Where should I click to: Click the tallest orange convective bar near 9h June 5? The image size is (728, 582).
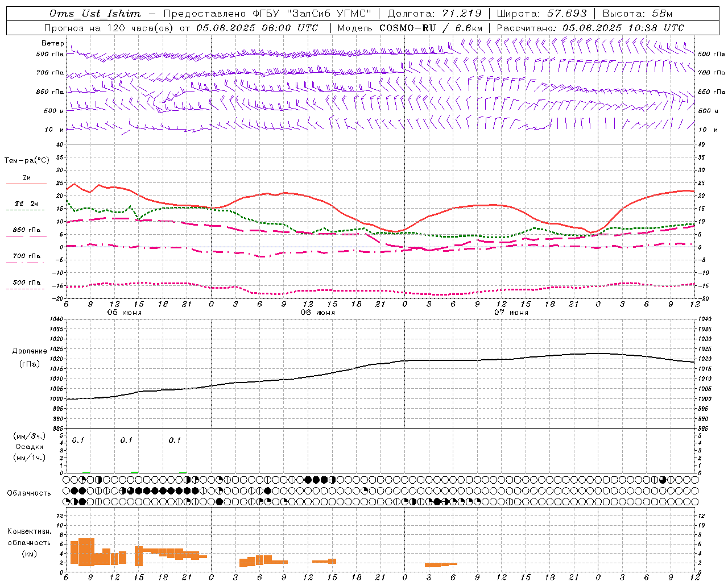(x=86, y=552)
